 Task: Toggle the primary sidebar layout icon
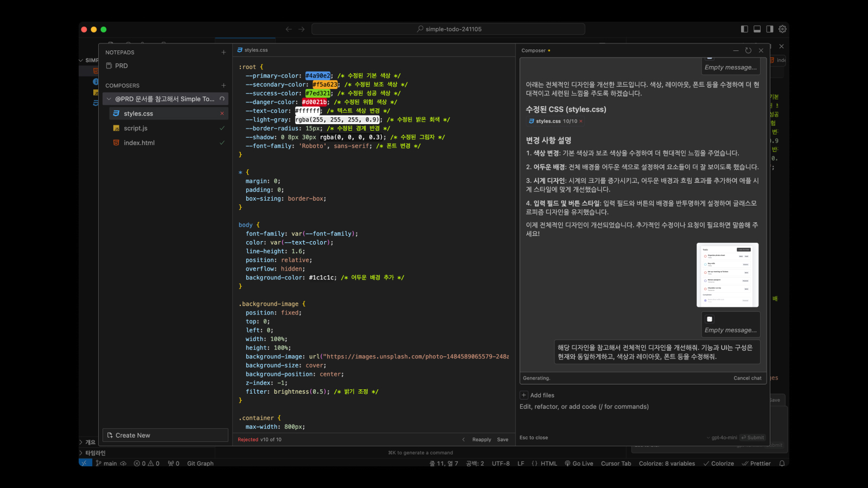point(744,29)
